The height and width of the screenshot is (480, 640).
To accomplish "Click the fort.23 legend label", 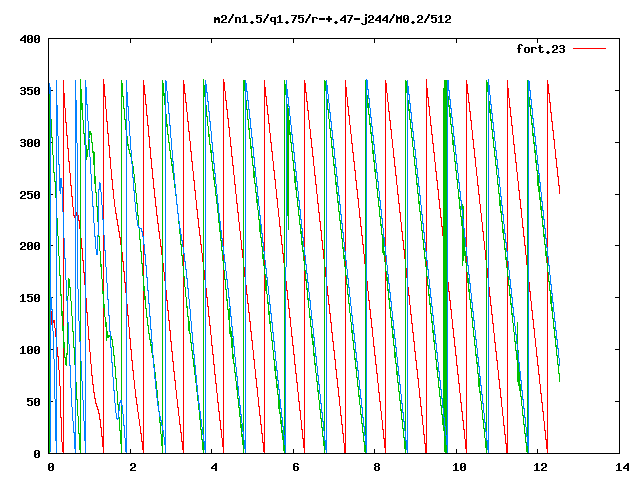I will (x=541, y=49).
